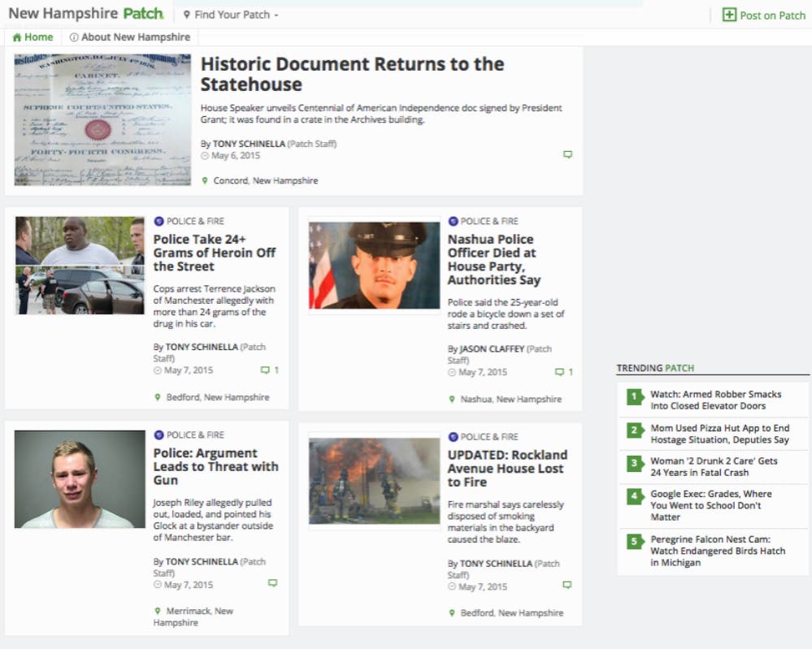The height and width of the screenshot is (649, 812).
Task: Open Google Exec grades trending story
Action: click(x=710, y=504)
